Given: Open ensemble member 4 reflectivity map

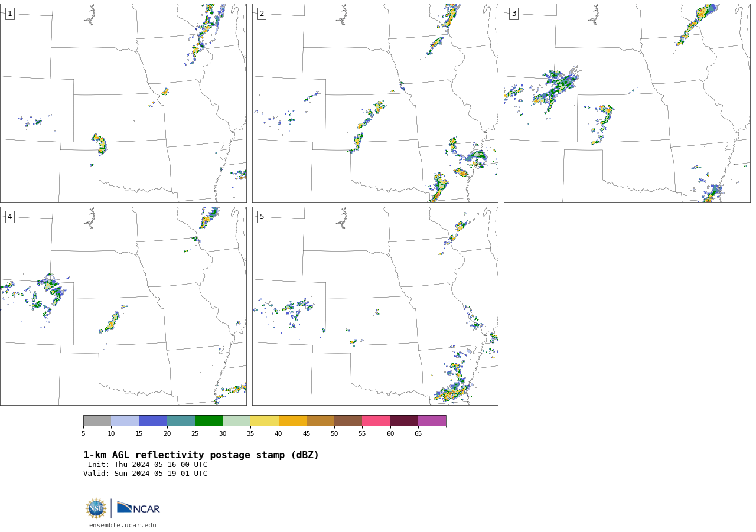Looking at the screenshot, I should click(x=123, y=306).
